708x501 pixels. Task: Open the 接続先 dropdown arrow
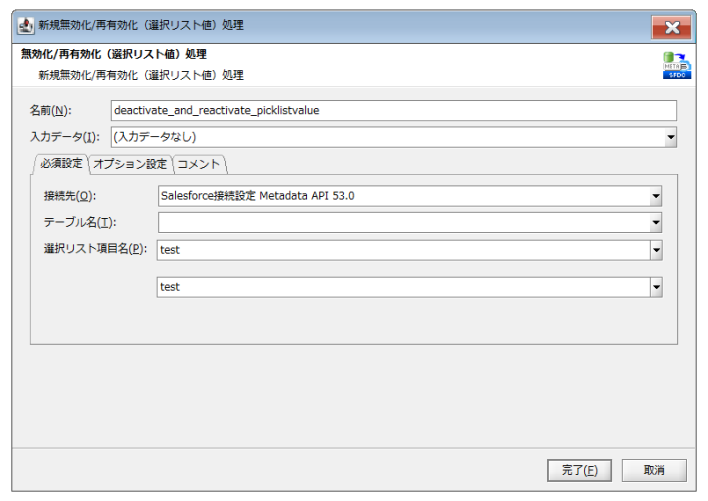coord(656,196)
